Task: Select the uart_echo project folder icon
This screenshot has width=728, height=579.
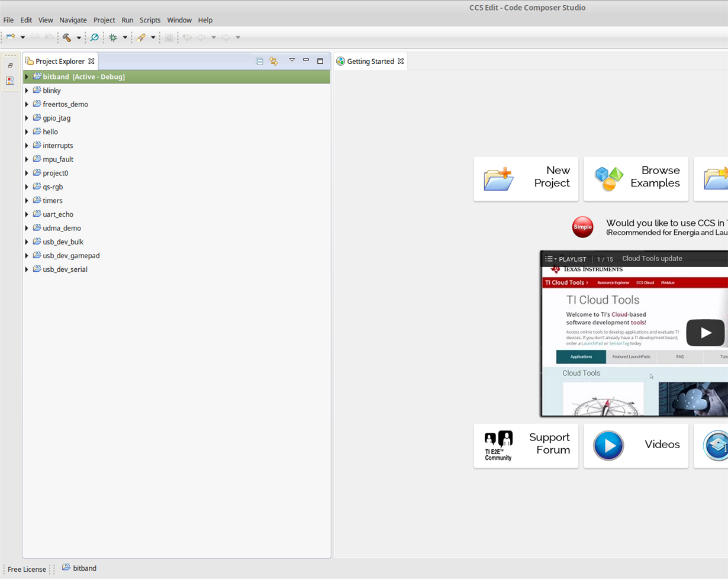Action: pyautogui.click(x=37, y=214)
